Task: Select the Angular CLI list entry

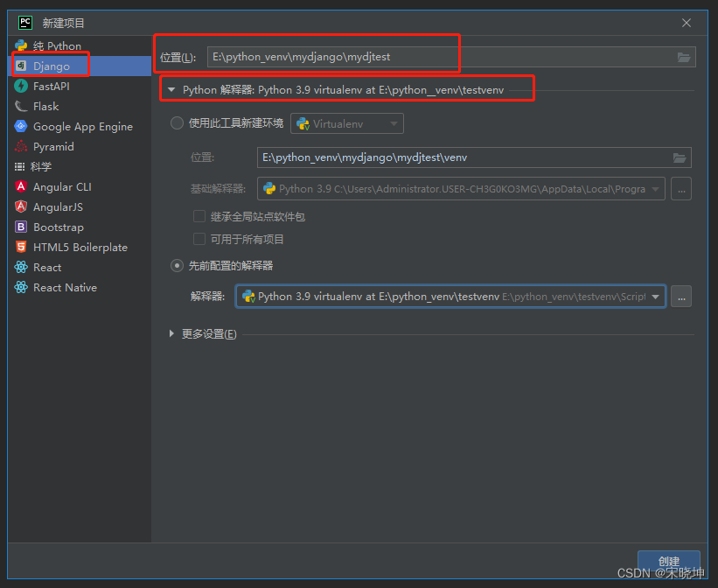Action: pyautogui.click(x=80, y=187)
